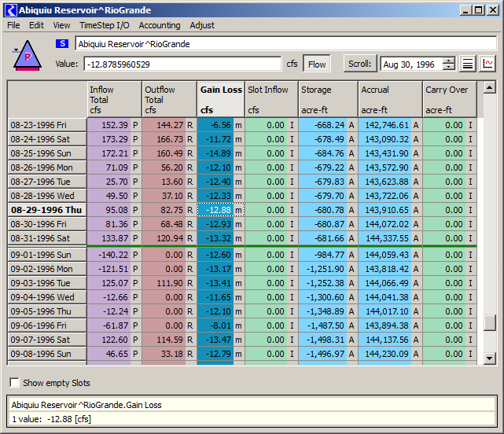Click the Scroll button

click(359, 64)
